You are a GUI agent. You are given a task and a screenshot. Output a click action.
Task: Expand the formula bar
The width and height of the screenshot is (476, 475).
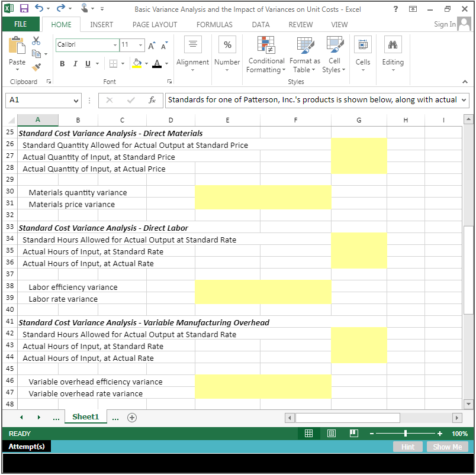point(464,100)
